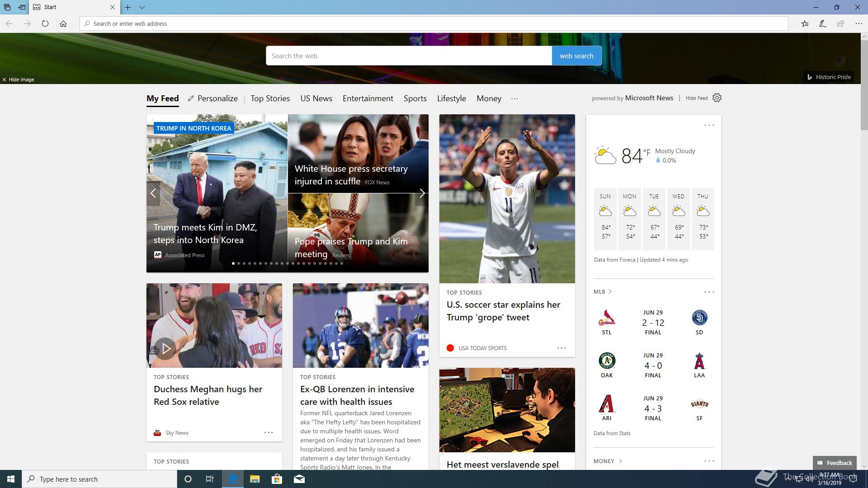The height and width of the screenshot is (488, 868).
Task: Open the Windows Start menu
Action: tap(11, 479)
